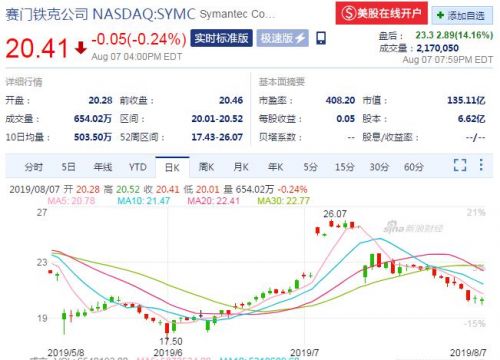Switch to 实时标准版 view
The height and width of the screenshot is (360, 500).
click(x=221, y=38)
